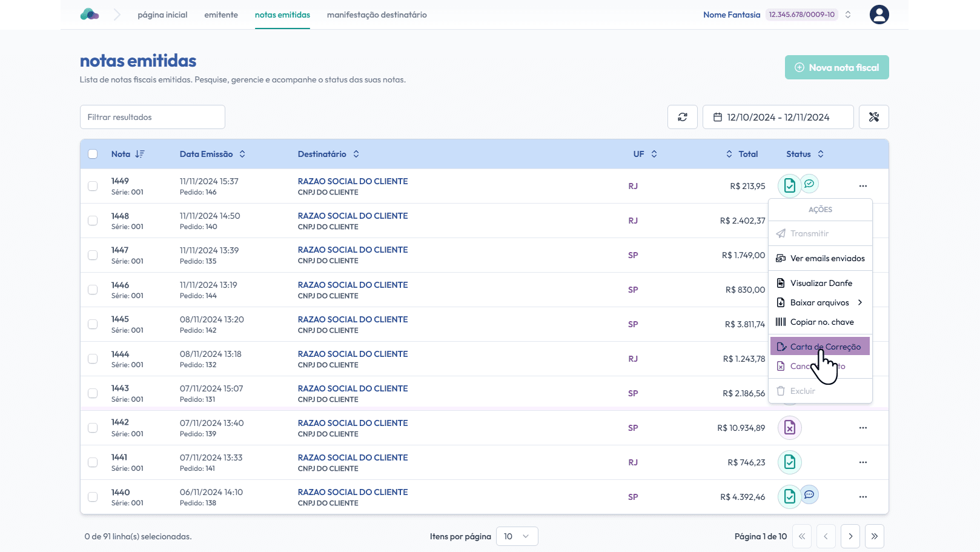This screenshot has width=980, height=552.
Task: Click the app logo in the top bar
Action: pos(90,15)
